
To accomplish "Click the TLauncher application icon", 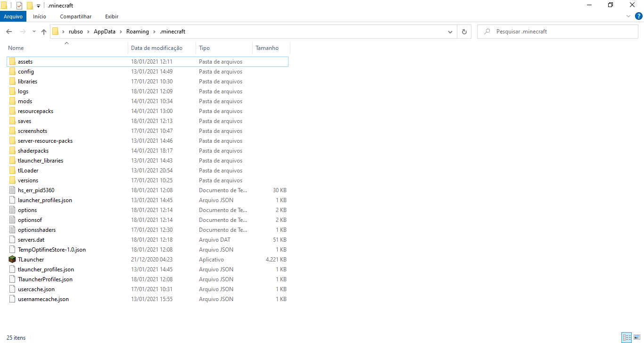I will pos(12,260).
